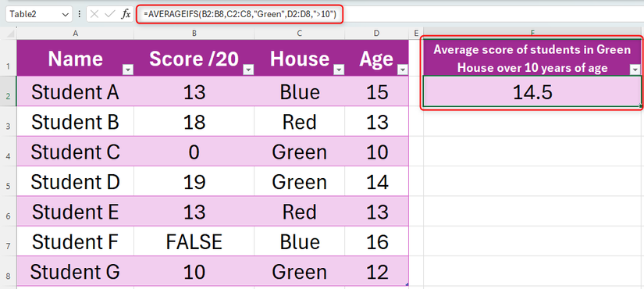
Task: Select cell Student F
Action: pyautogui.click(x=75, y=241)
